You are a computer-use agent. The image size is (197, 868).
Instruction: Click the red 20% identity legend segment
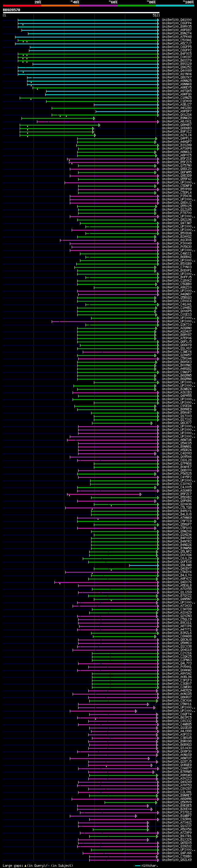[x=22, y=6]
